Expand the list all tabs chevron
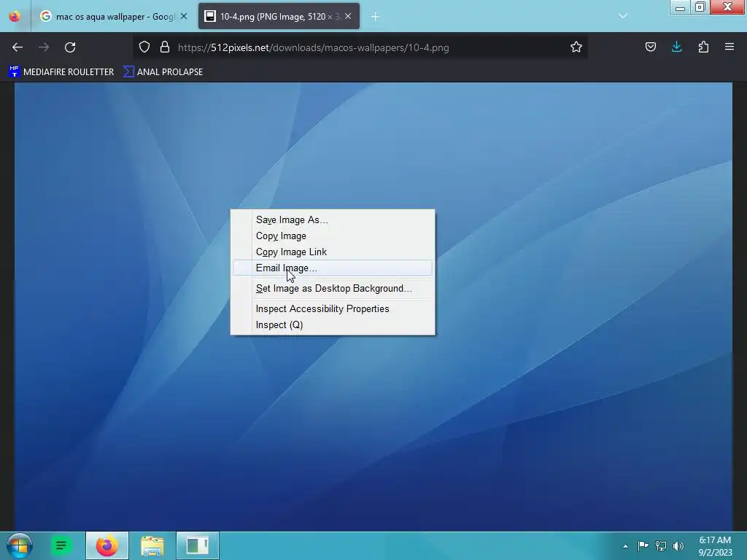Viewport: 747px width, 560px height. coord(623,16)
